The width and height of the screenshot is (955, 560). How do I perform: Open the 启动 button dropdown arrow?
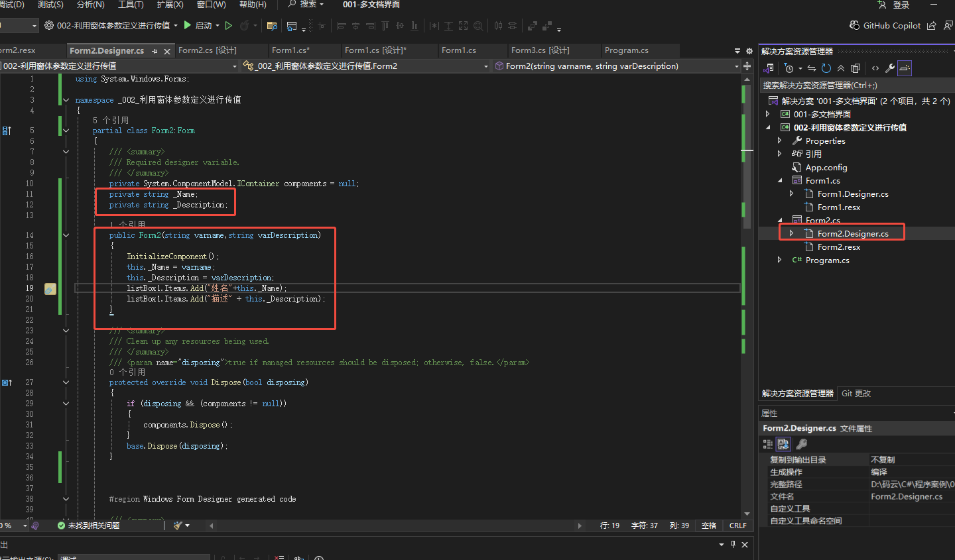[x=218, y=25]
